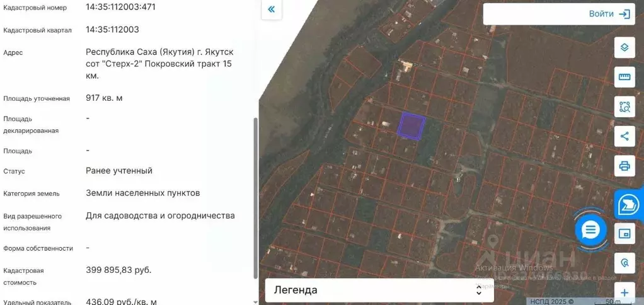644x305 pixels.
Task: Open the search-by-area selection tool
Action: (x=624, y=106)
